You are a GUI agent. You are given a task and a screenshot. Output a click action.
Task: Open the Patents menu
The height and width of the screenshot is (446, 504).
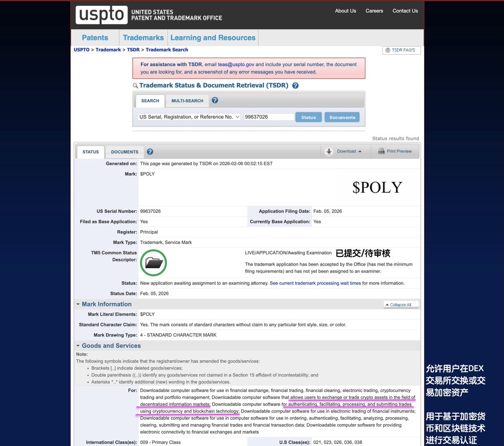[x=95, y=37]
